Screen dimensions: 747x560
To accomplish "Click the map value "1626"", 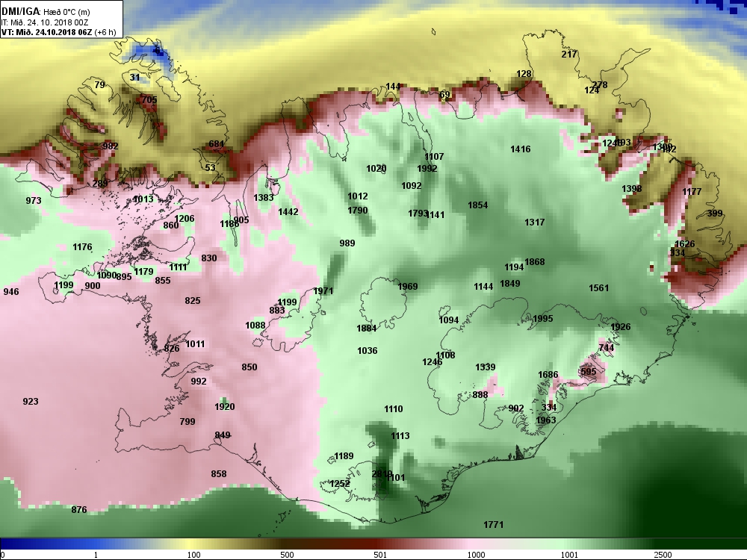I will pos(684,244).
